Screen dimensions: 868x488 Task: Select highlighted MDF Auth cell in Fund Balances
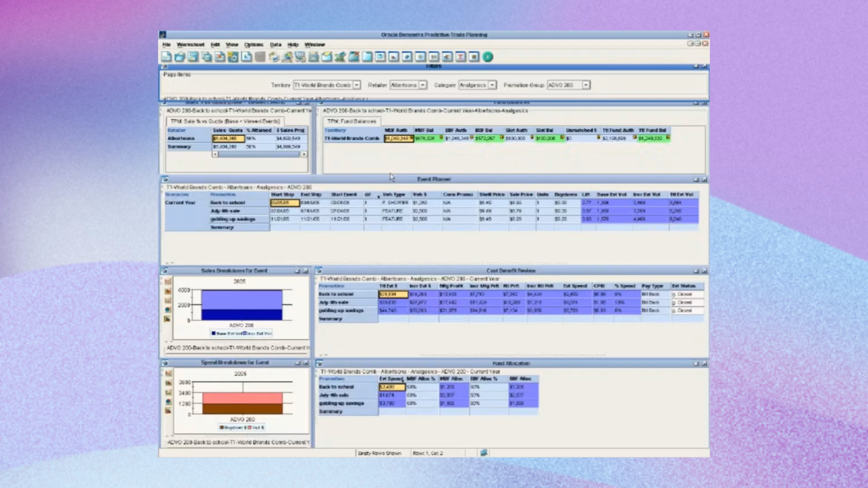tap(398, 138)
